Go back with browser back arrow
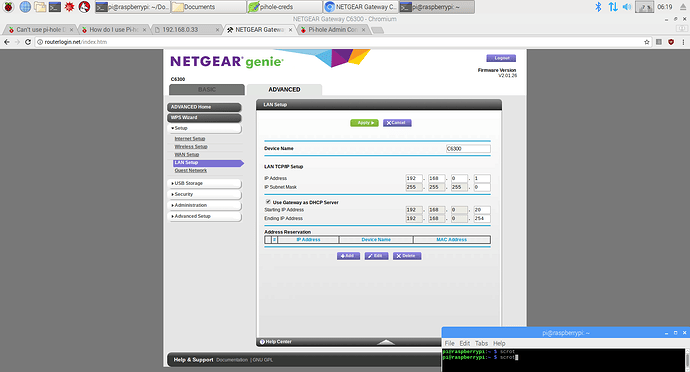The height and width of the screenshot is (372, 690). 7,42
